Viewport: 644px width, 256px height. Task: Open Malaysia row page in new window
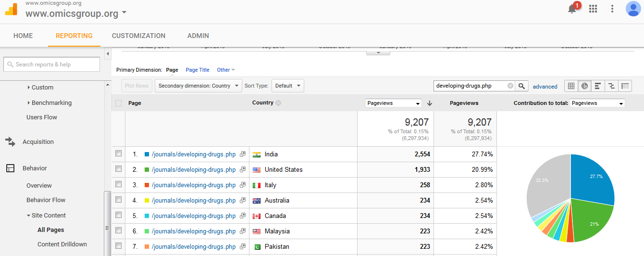click(x=243, y=231)
